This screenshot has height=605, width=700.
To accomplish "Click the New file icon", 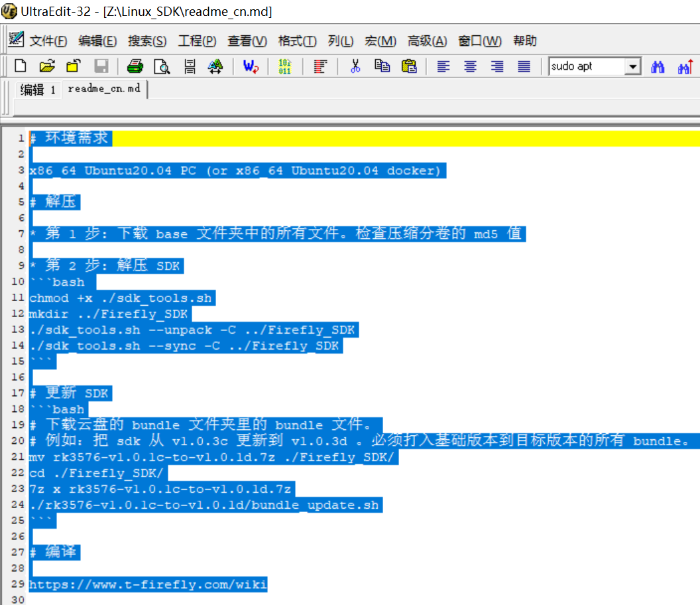I will click(x=21, y=66).
